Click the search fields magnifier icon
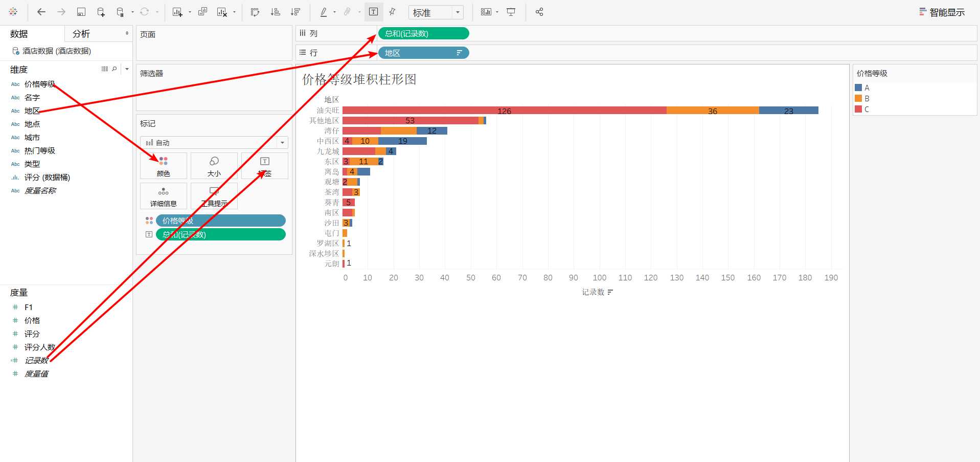Image resolution: width=980 pixels, height=462 pixels. tap(115, 69)
